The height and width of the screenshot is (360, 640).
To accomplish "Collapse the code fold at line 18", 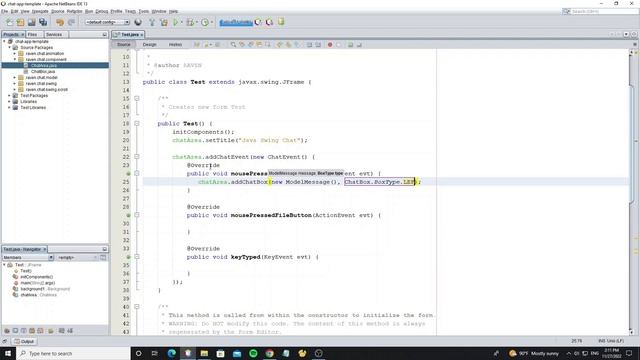I will click(137, 124).
